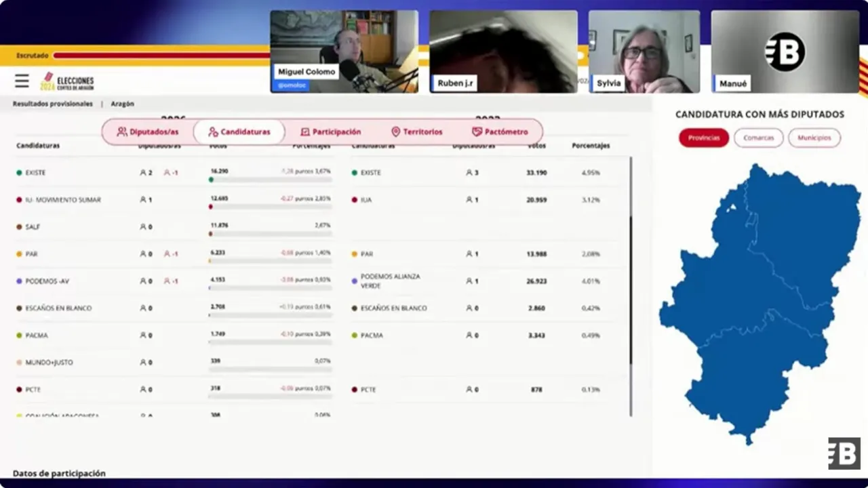Click Manué participant logo tile
Image resolution: width=868 pixels, height=488 pixels.
point(785,52)
